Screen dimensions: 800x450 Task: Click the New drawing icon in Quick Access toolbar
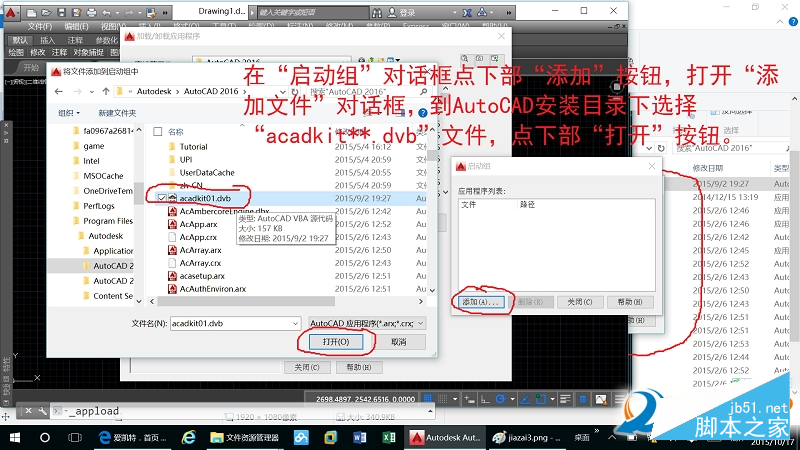pyautogui.click(x=31, y=12)
